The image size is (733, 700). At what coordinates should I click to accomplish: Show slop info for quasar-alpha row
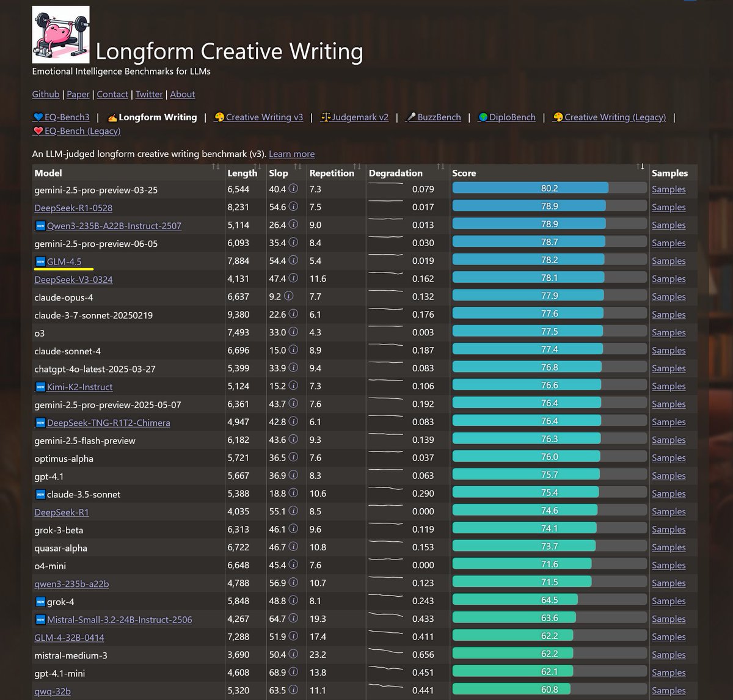pyautogui.click(x=293, y=547)
